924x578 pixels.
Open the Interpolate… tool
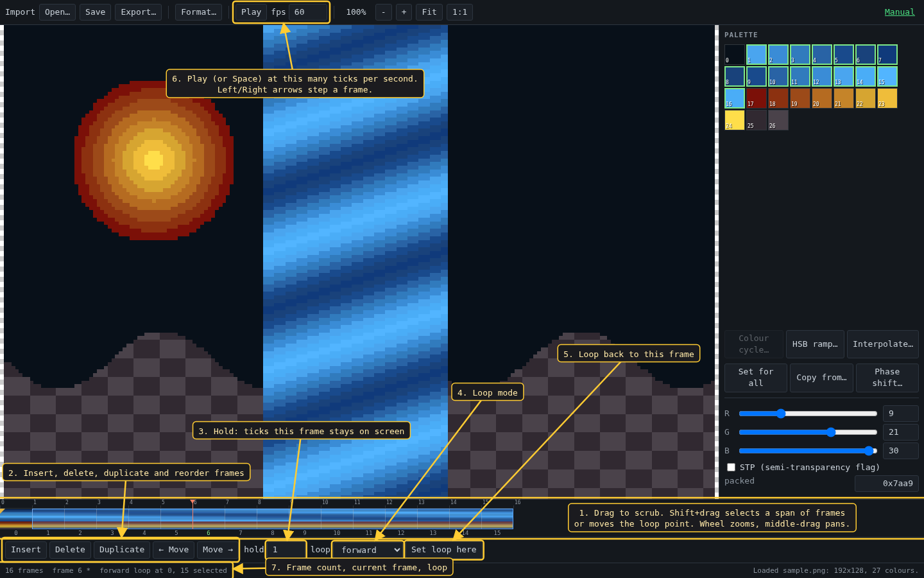point(883,344)
